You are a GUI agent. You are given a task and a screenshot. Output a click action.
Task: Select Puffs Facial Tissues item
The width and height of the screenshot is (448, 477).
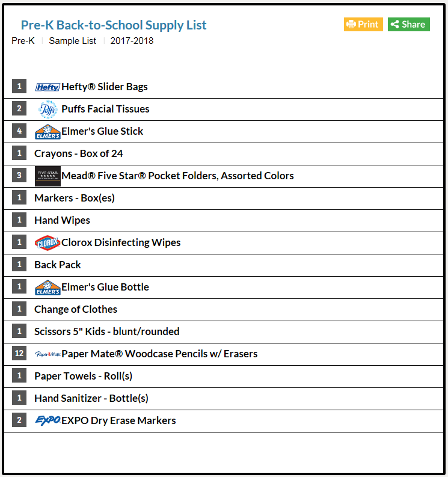105,109
